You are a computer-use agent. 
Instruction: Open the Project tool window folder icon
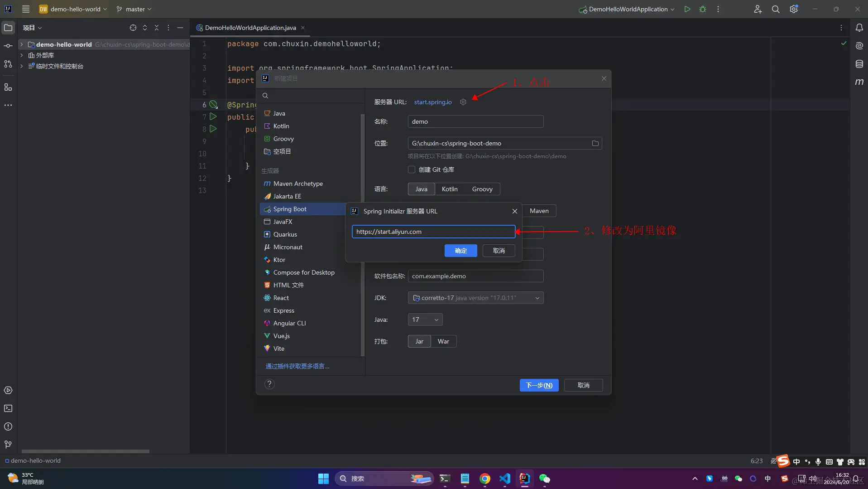(8, 28)
